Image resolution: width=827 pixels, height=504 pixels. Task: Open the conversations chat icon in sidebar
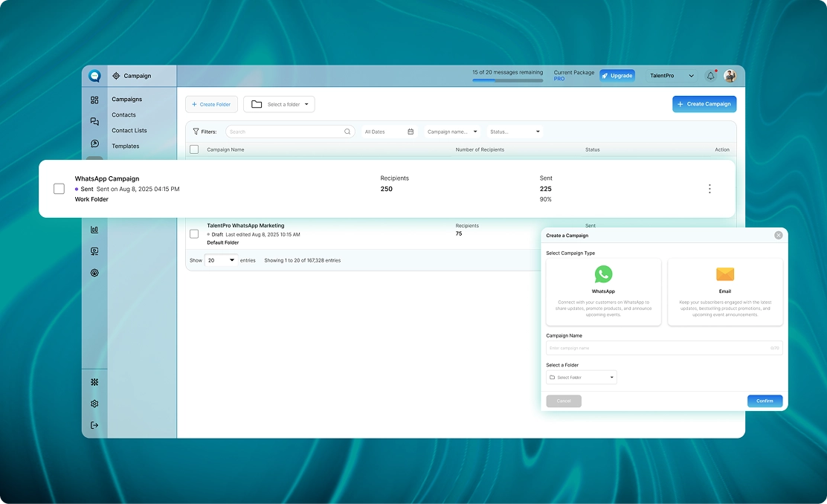[94, 122]
